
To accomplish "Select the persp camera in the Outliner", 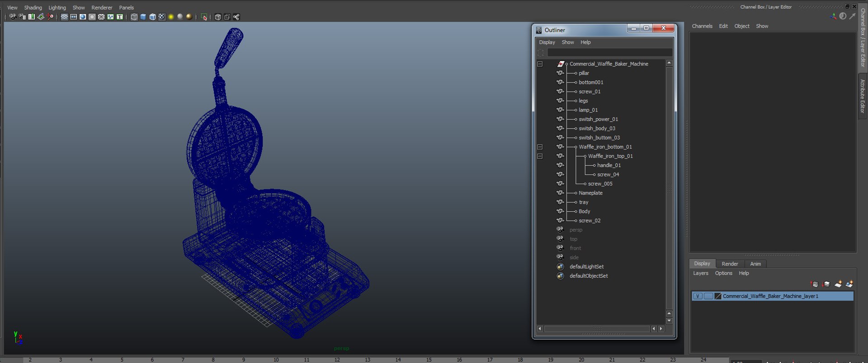I will tap(576, 230).
